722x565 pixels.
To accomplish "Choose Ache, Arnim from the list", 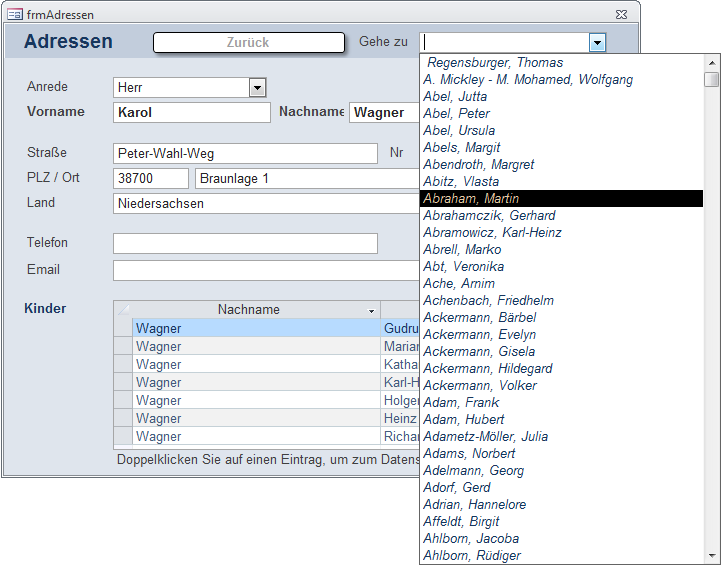I will [562, 284].
